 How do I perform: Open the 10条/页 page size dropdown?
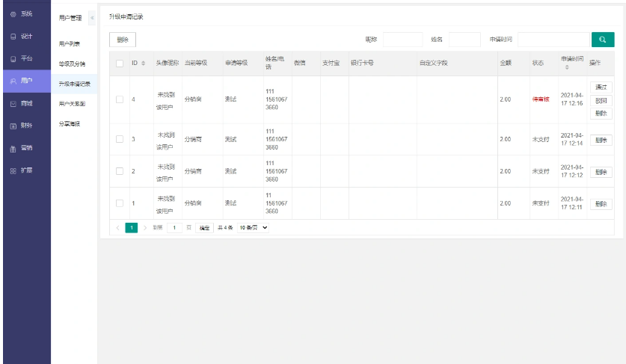pos(253,227)
